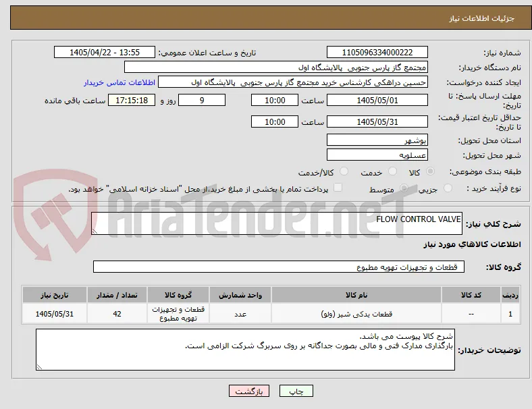Select the کالا radio button
The image size is (532, 409).
point(430,171)
